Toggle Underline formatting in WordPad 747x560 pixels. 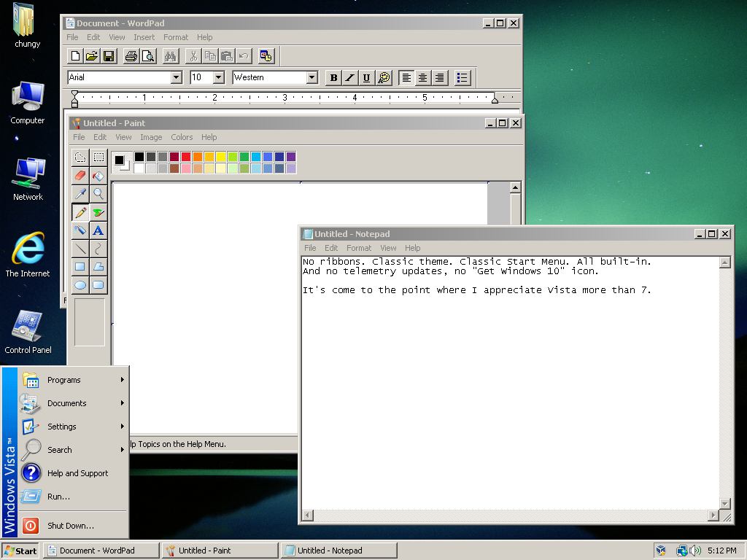(366, 77)
